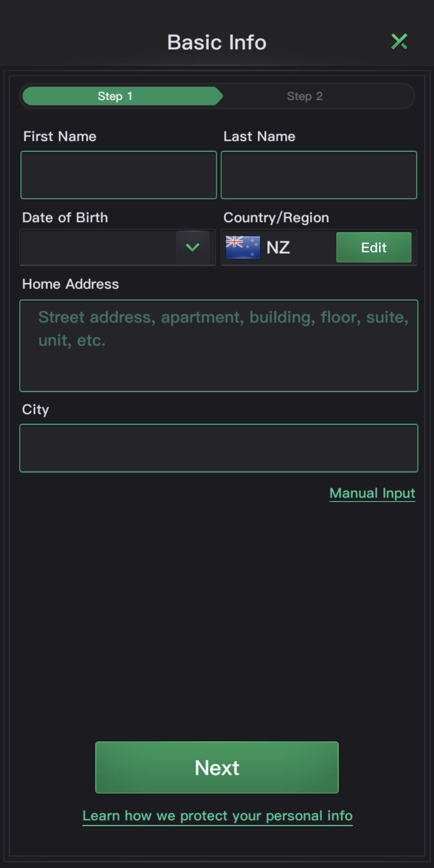Click the Home Address label

(71, 284)
